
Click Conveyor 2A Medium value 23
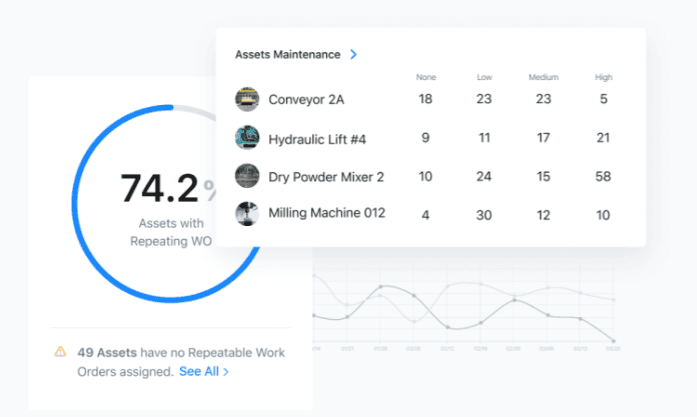click(543, 99)
